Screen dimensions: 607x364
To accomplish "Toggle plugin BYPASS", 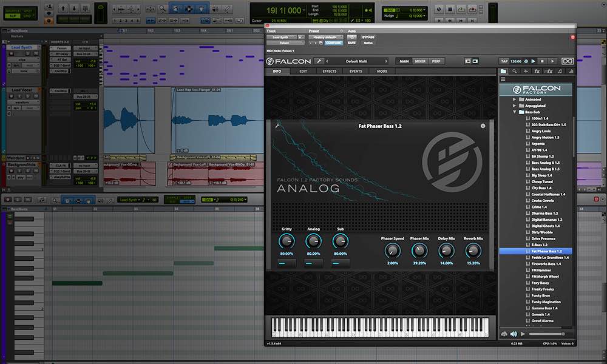I will tap(368, 37).
